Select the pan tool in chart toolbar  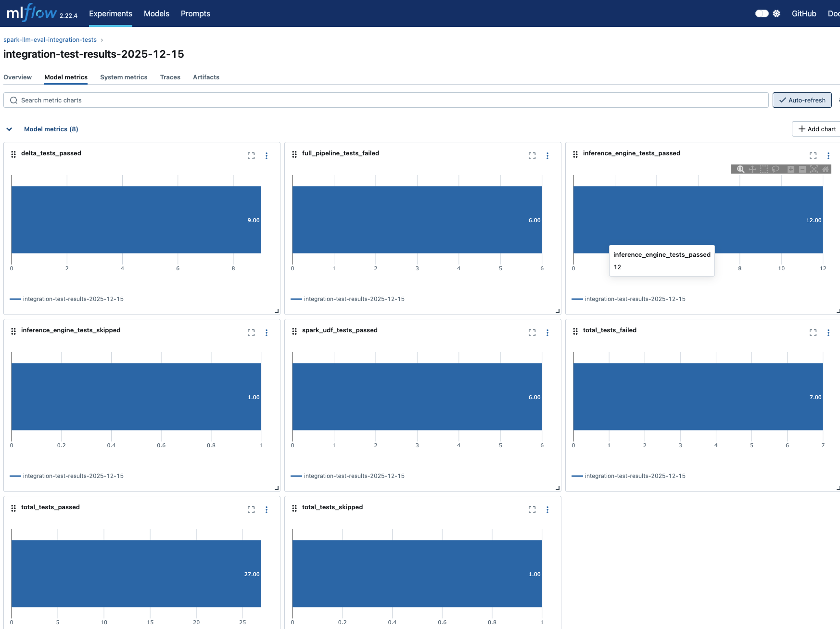752,169
